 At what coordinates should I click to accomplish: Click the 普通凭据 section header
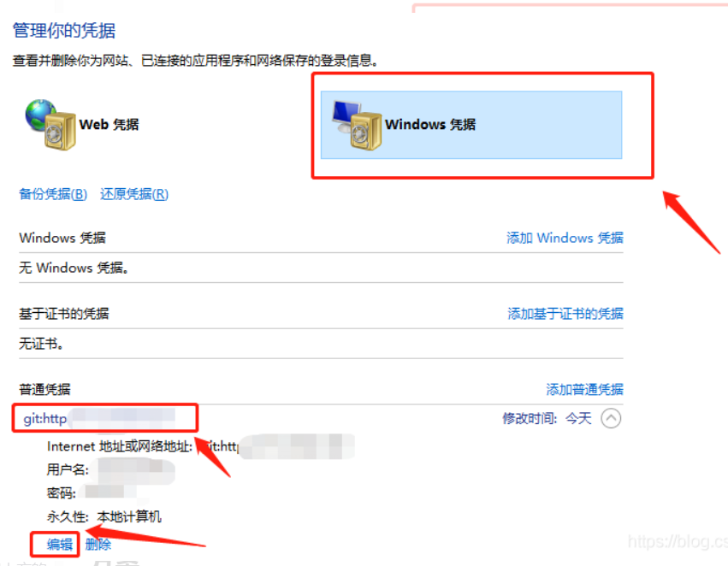[44, 389]
